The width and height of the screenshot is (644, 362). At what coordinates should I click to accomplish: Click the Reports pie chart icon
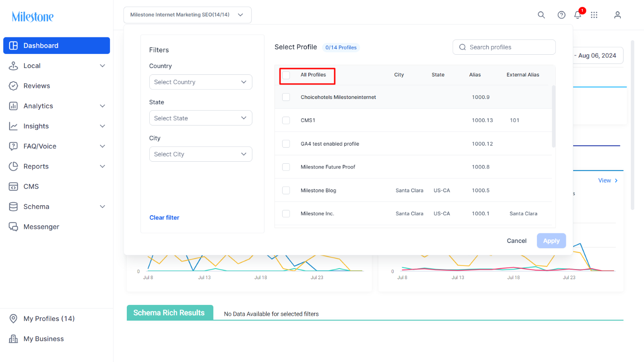(x=13, y=166)
